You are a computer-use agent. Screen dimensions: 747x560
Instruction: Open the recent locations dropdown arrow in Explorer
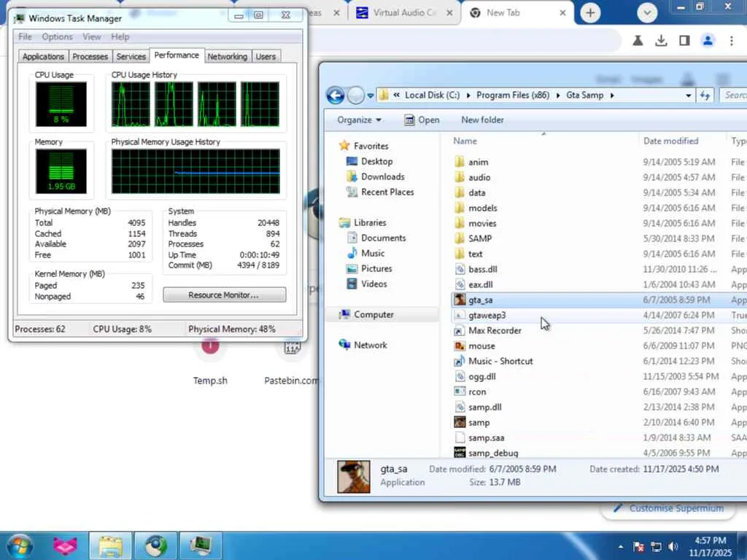pyautogui.click(x=370, y=96)
